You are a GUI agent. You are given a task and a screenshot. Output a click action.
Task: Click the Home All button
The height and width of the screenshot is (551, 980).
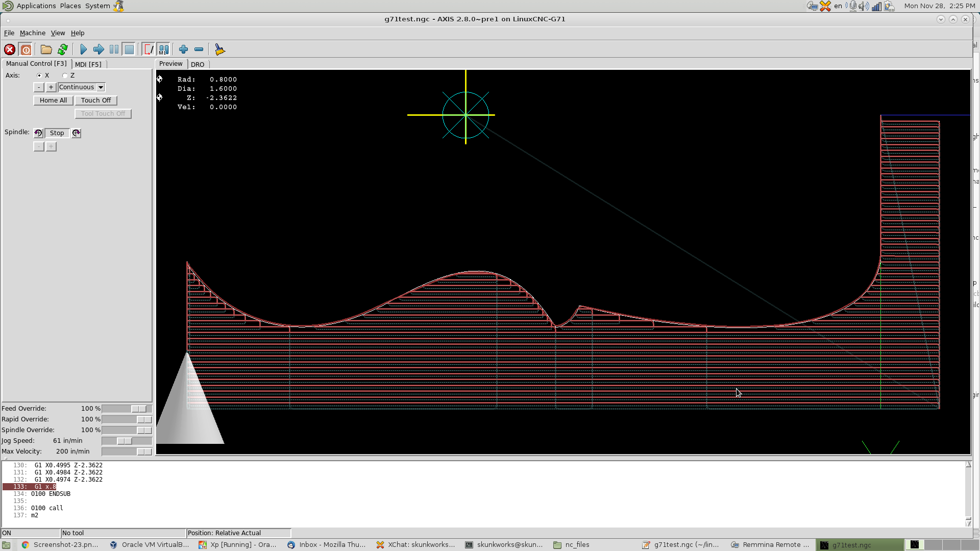coord(53,101)
